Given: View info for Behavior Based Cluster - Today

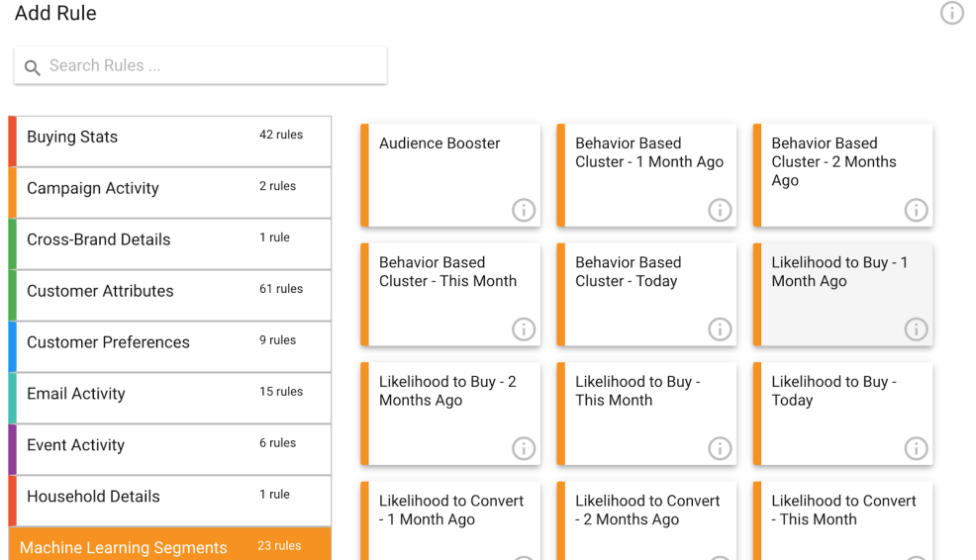Looking at the screenshot, I should [720, 329].
